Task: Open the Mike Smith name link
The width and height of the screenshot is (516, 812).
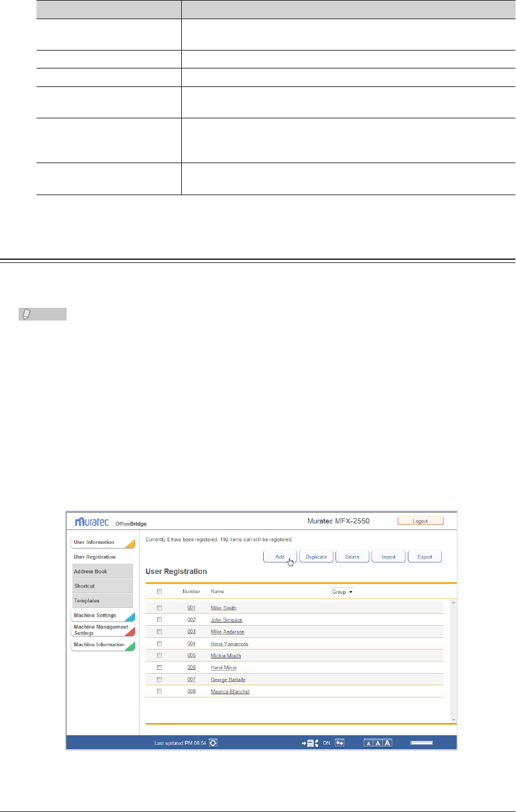Action: pyautogui.click(x=223, y=608)
